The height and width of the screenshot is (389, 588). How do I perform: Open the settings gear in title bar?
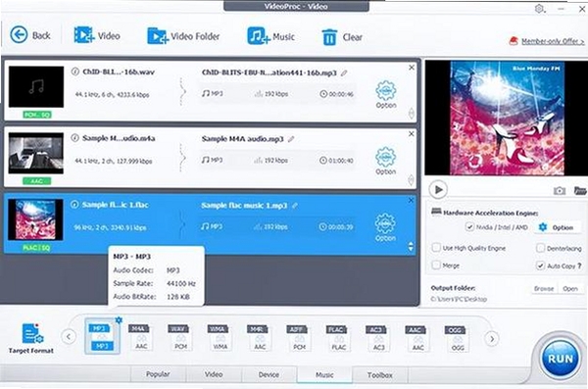click(539, 8)
